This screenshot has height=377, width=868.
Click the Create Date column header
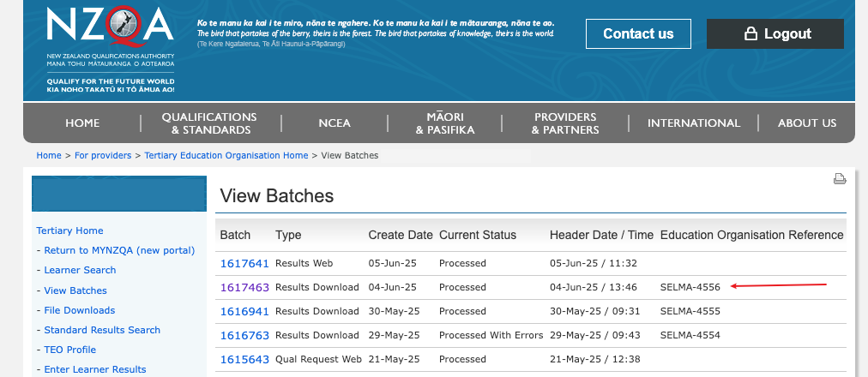coord(401,235)
